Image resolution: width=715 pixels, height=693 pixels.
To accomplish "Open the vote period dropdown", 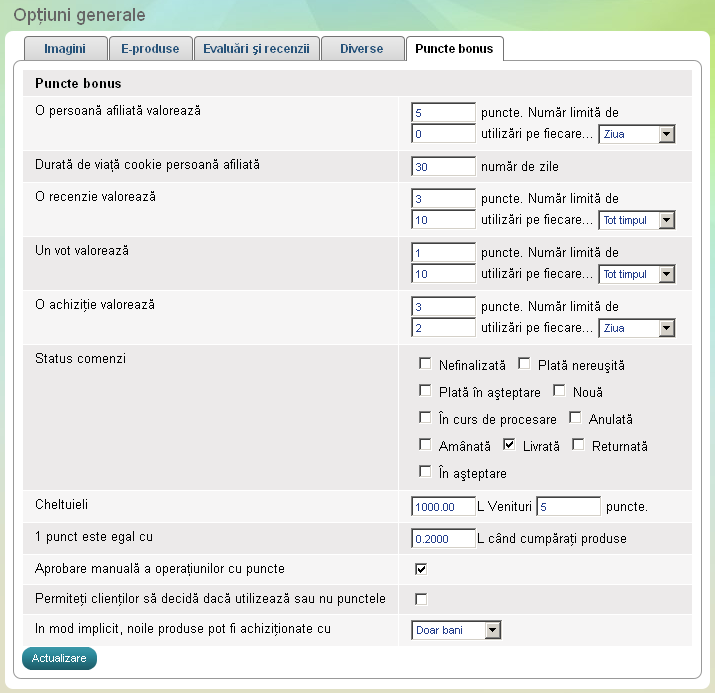I will point(636,274).
